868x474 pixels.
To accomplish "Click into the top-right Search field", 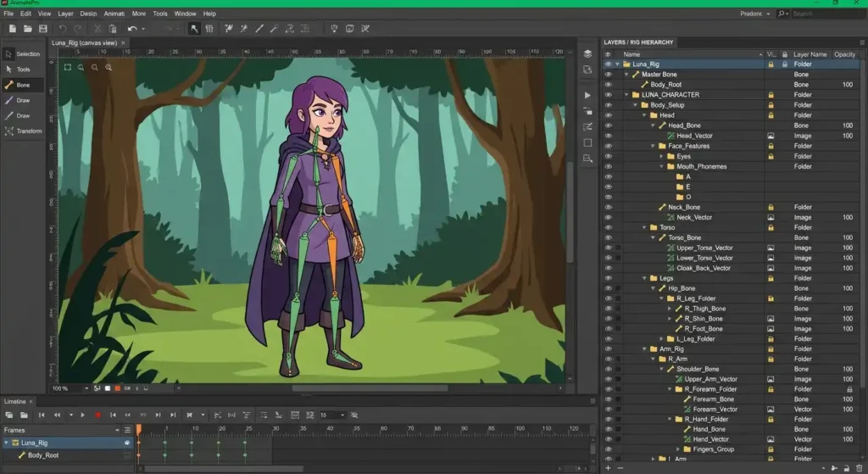I will (827, 14).
